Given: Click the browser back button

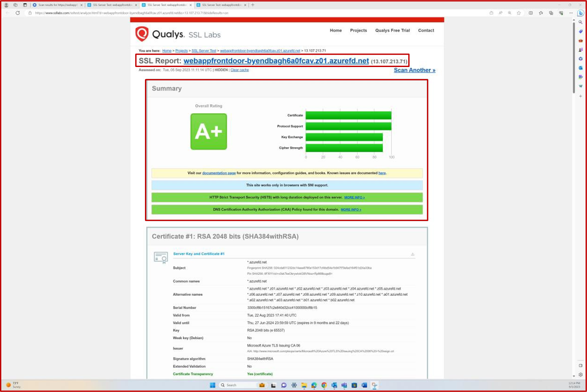Looking at the screenshot, I should click(x=7, y=13).
